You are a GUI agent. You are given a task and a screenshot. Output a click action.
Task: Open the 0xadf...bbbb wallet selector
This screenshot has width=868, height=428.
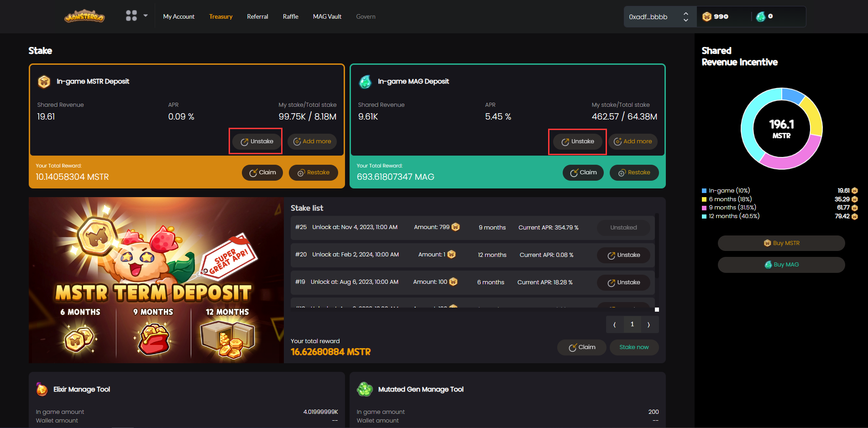coord(659,17)
